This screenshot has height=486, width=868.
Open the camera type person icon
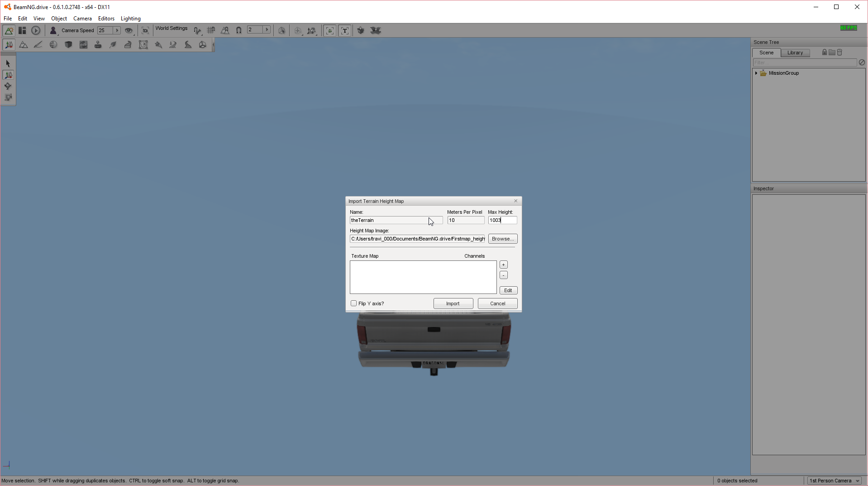(53, 30)
